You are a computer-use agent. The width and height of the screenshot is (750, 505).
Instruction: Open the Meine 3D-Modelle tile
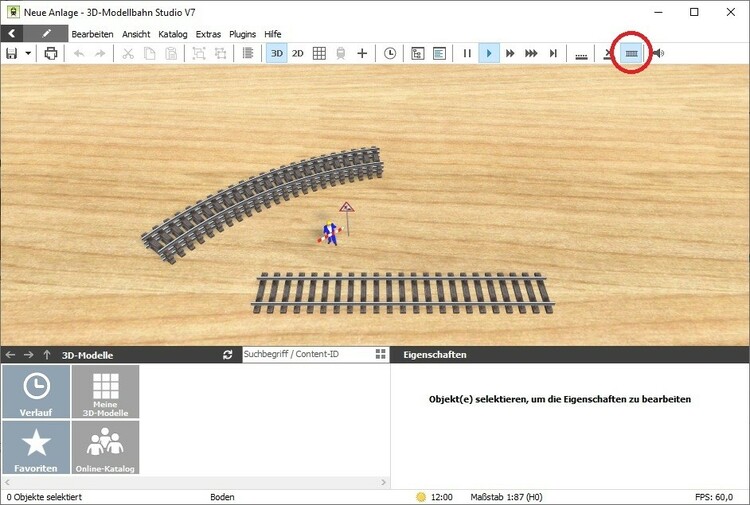coord(105,392)
